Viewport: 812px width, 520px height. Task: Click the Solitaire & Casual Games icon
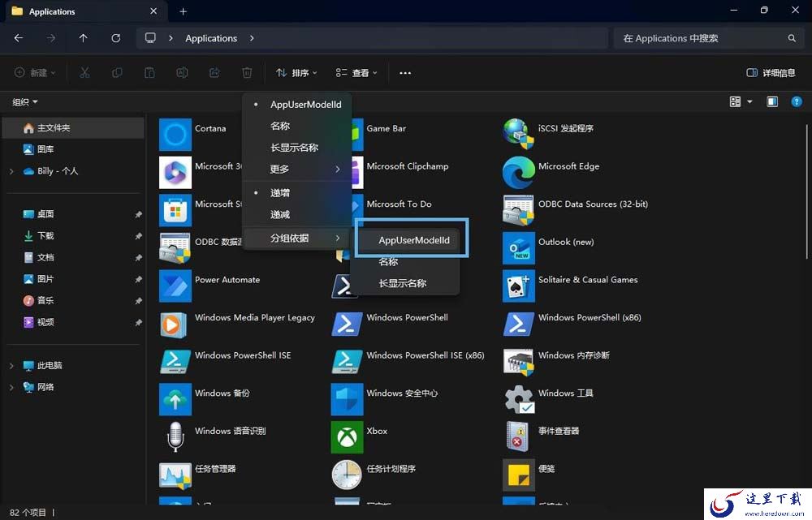click(x=518, y=286)
